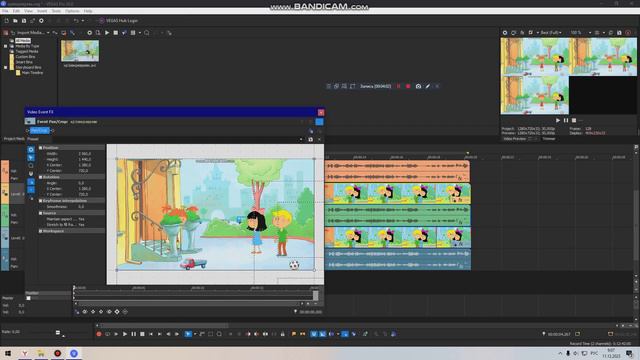The height and width of the screenshot is (360, 640).
Task: Expand the Media By Type node
Action: (6, 46)
